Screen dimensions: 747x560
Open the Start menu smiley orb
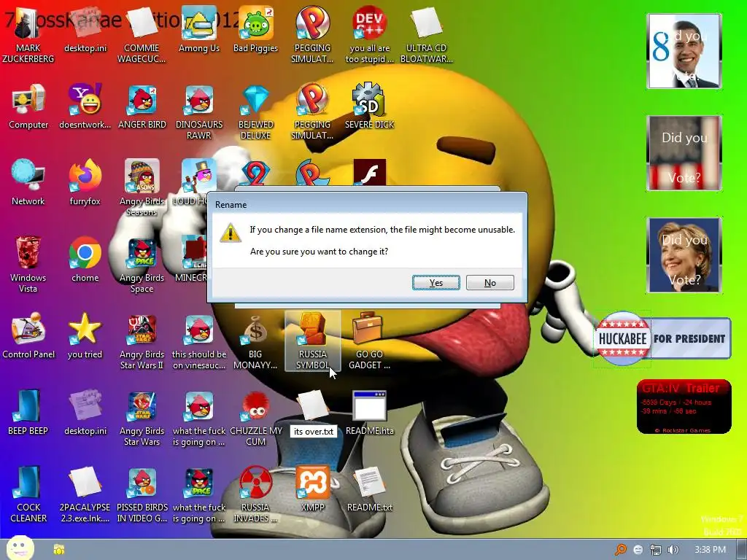20,548
